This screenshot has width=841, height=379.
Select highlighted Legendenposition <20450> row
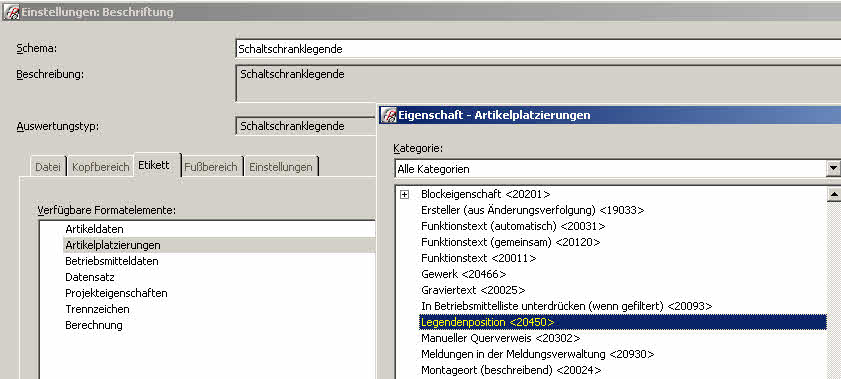coord(622,322)
